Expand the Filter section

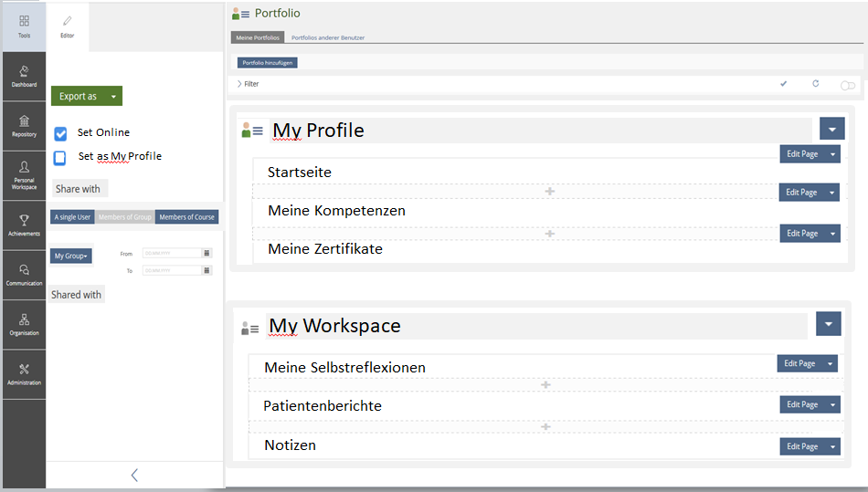click(247, 84)
